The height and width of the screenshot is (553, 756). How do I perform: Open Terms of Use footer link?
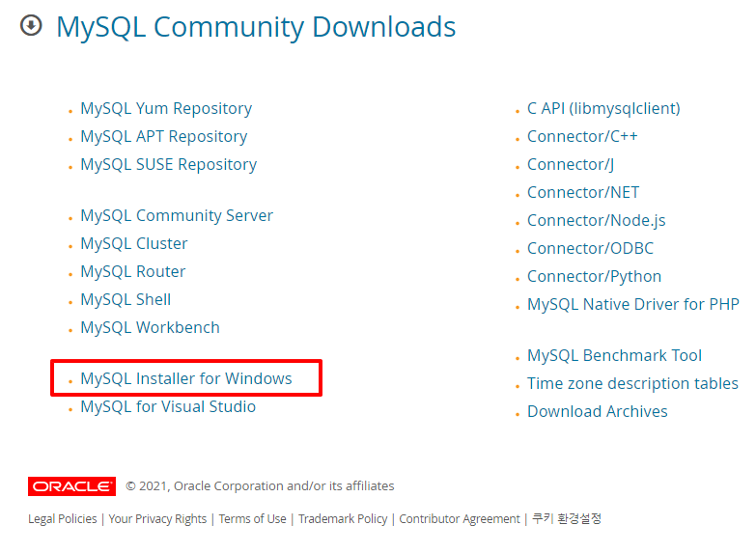click(253, 519)
